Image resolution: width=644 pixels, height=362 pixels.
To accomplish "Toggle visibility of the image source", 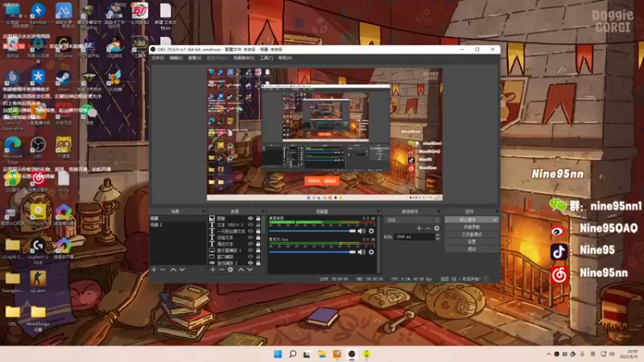I will click(250, 218).
